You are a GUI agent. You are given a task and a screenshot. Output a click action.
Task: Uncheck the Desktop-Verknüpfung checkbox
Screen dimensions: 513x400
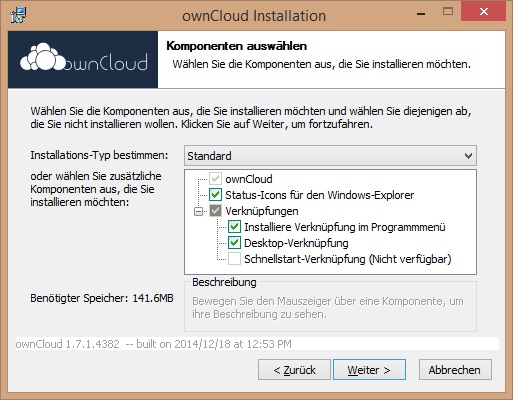234,243
